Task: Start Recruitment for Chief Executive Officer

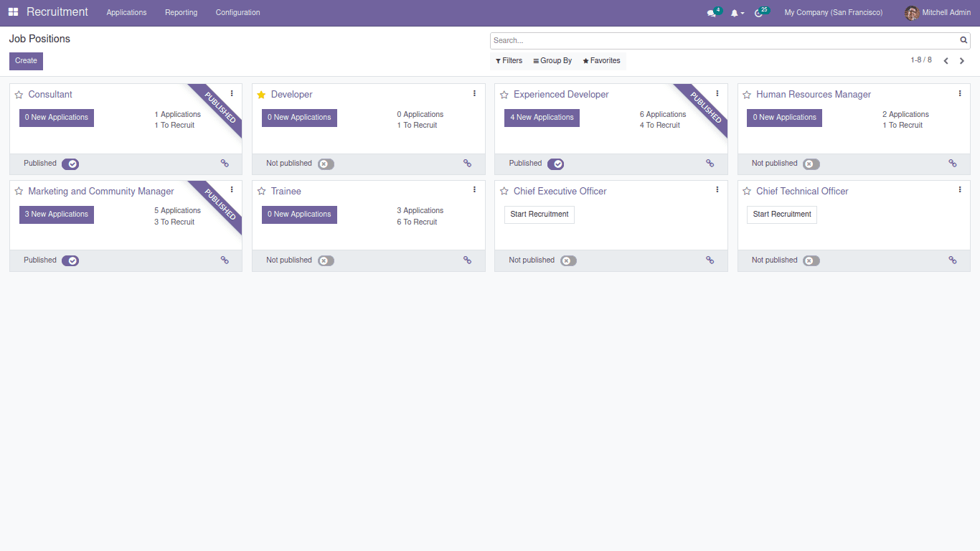Action: pos(539,215)
